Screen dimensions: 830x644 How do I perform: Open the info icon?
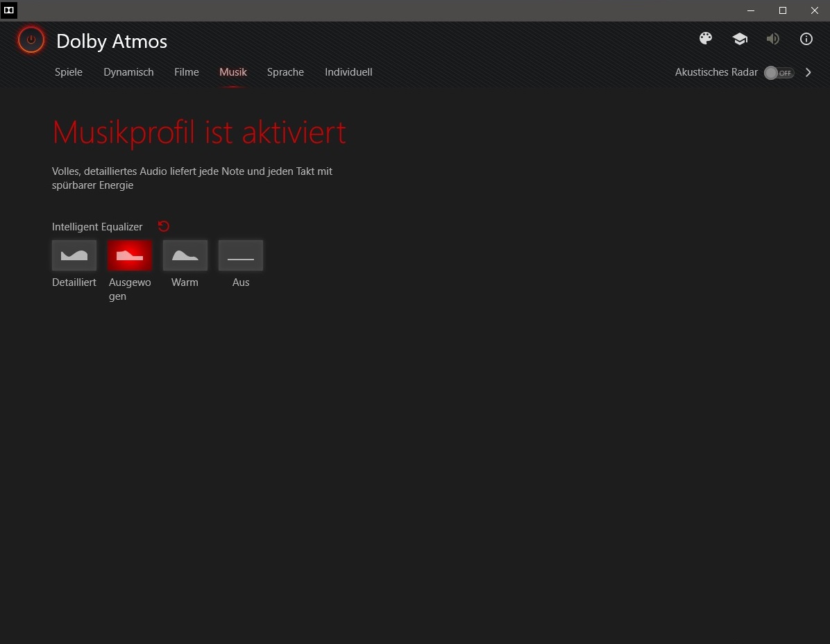(x=806, y=39)
